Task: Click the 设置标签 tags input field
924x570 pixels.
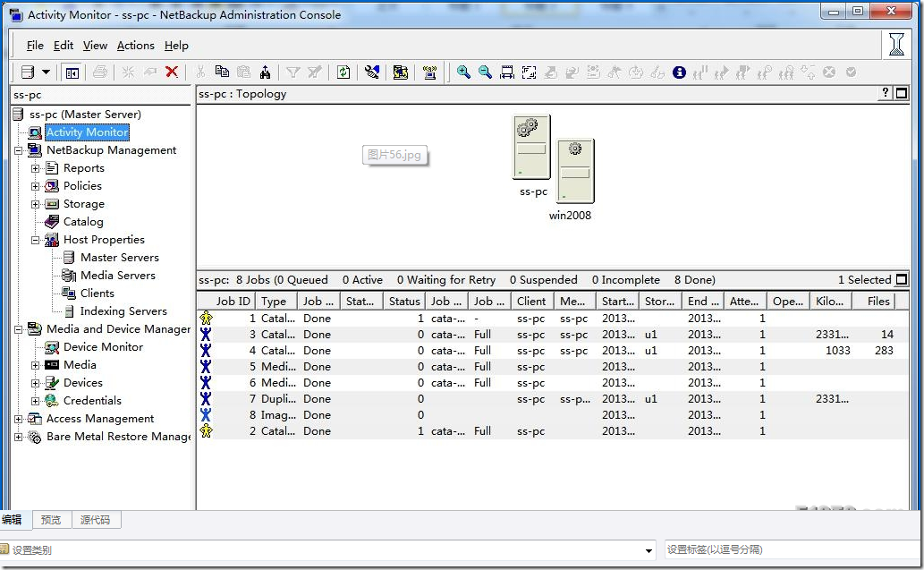Action: click(793, 549)
